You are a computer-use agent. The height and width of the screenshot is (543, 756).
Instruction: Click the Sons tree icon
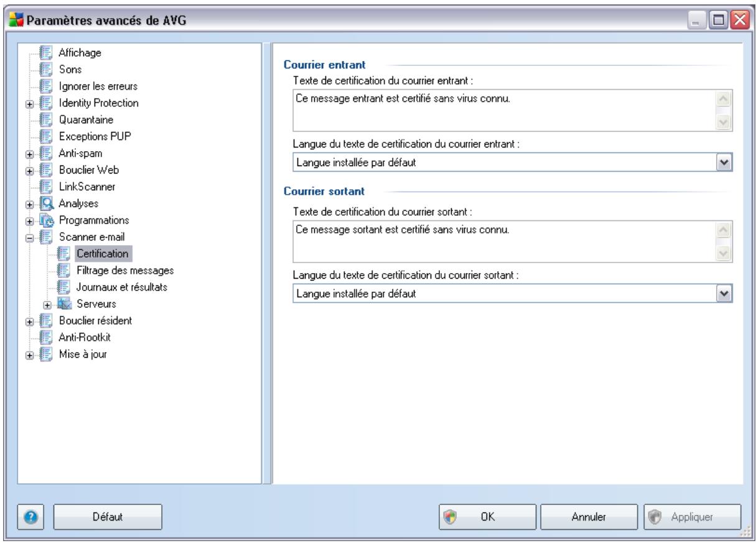[45, 69]
